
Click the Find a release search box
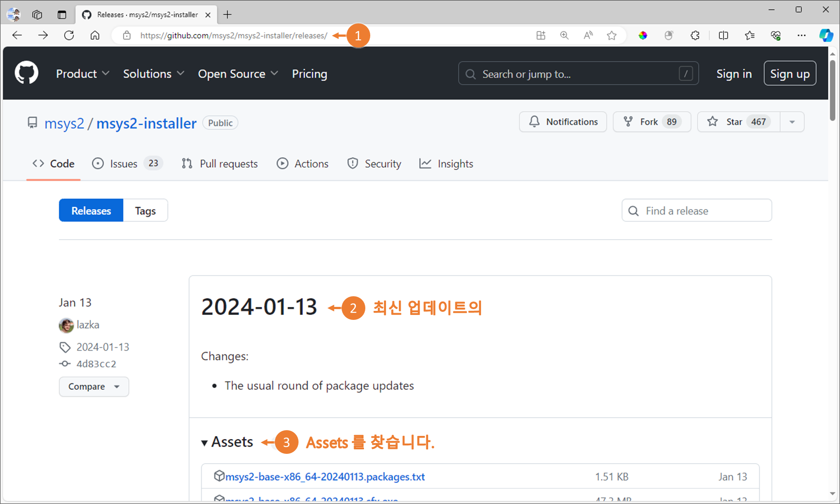pos(697,210)
